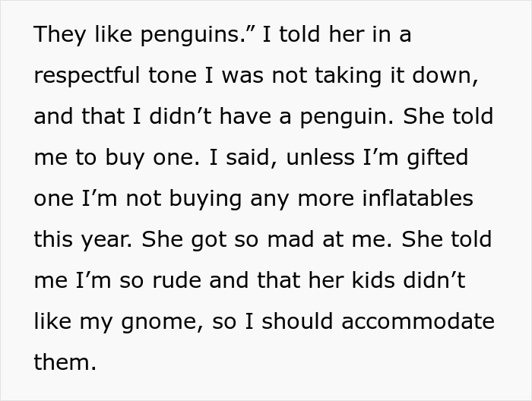Click the final word 'them.'
The height and width of the screenshot is (401, 532).
(x=65, y=362)
